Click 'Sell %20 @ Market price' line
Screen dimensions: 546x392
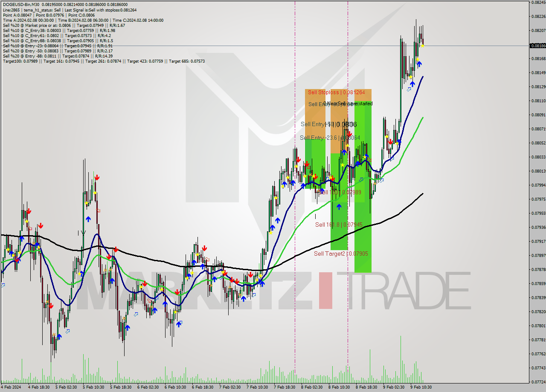coord(64,25)
